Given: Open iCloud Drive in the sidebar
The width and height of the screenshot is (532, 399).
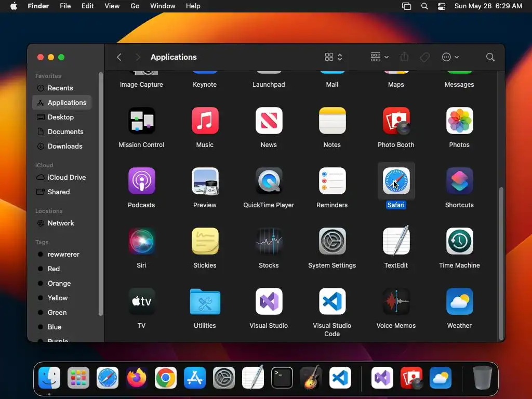Looking at the screenshot, I should tap(62, 178).
